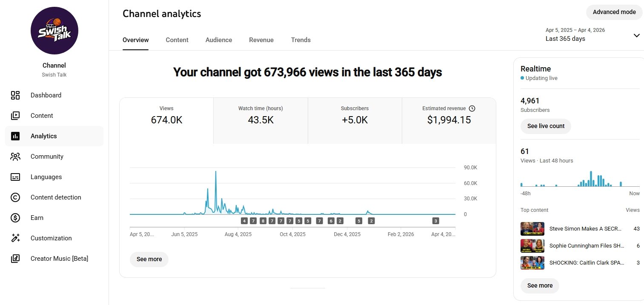Select the Watch time (hours) metric card
This screenshot has height=305, width=644.
(x=260, y=120)
